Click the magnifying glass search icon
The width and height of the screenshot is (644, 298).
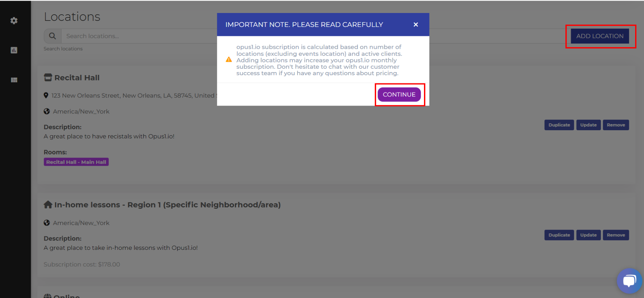(52, 36)
